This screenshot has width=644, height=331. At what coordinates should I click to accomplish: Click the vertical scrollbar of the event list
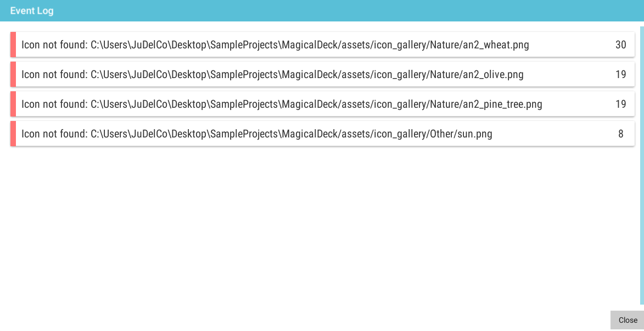tap(642, 165)
